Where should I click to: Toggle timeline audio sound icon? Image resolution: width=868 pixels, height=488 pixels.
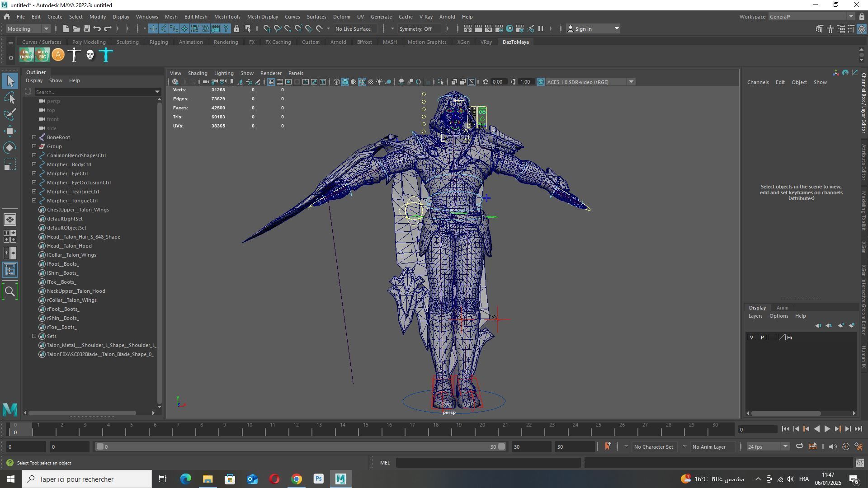point(832,446)
